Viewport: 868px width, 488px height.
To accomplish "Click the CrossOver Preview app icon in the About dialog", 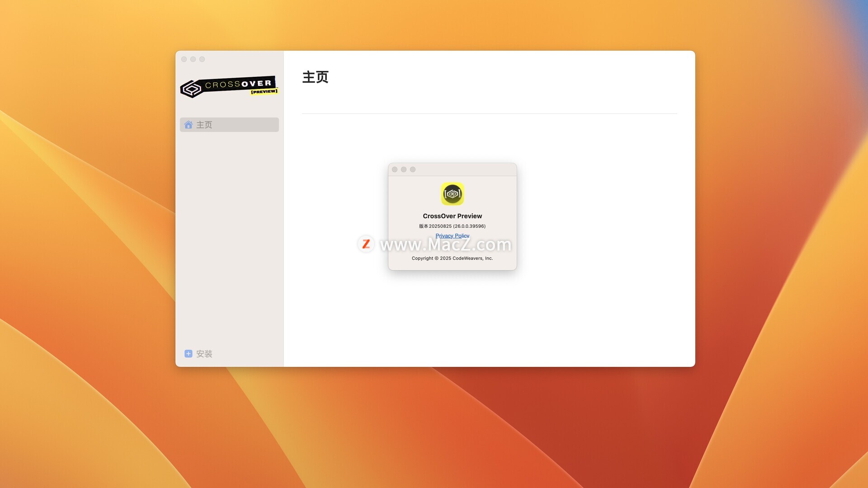I will (x=453, y=194).
